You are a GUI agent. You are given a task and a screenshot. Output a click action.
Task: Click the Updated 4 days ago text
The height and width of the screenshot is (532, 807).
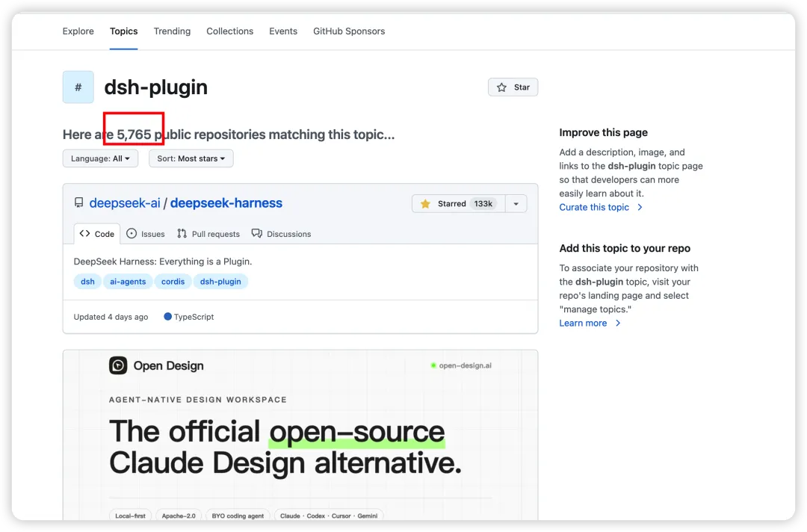(x=111, y=317)
